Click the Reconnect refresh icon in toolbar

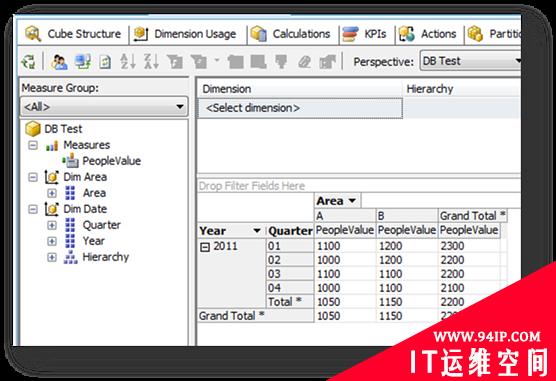tap(29, 61)
